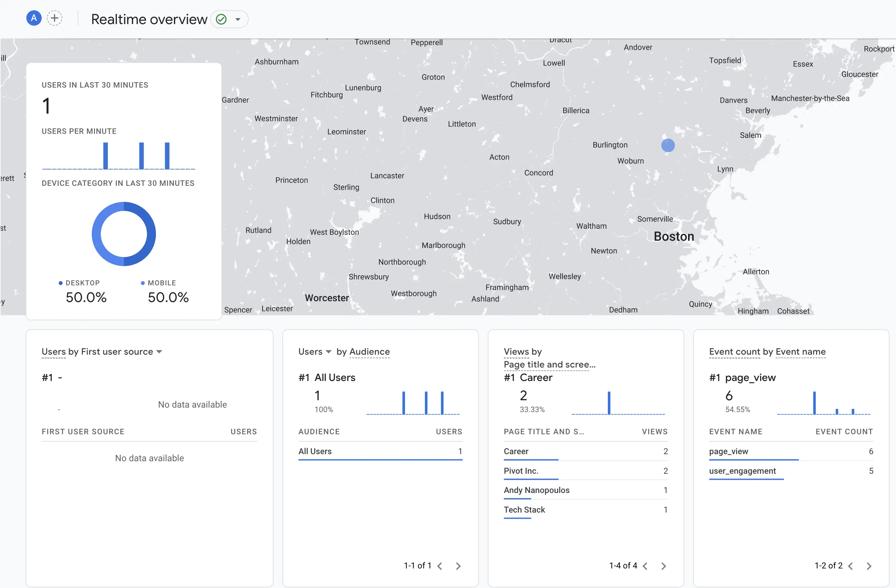
Task: Open the Realtime overview status dropdown arrow
Action: point(238,19)
